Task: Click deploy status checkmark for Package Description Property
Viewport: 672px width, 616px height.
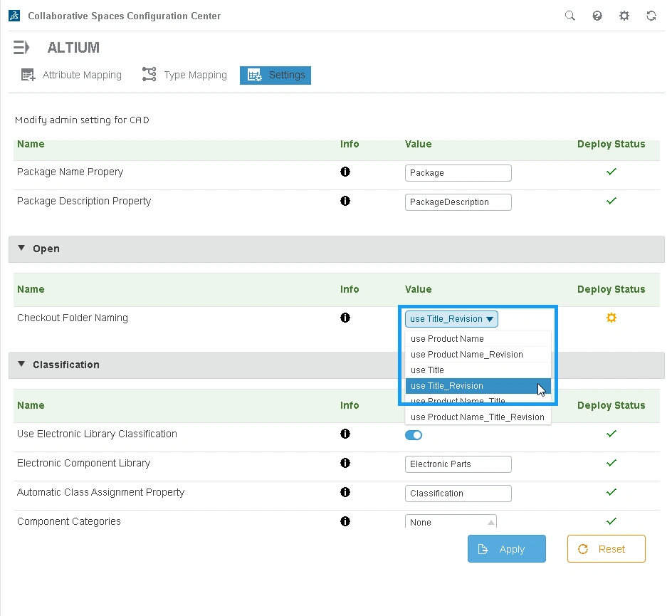Action: (611, 201)
